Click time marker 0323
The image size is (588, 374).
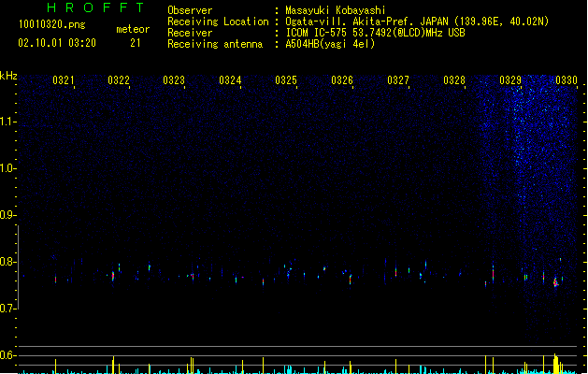pos(174,80)
